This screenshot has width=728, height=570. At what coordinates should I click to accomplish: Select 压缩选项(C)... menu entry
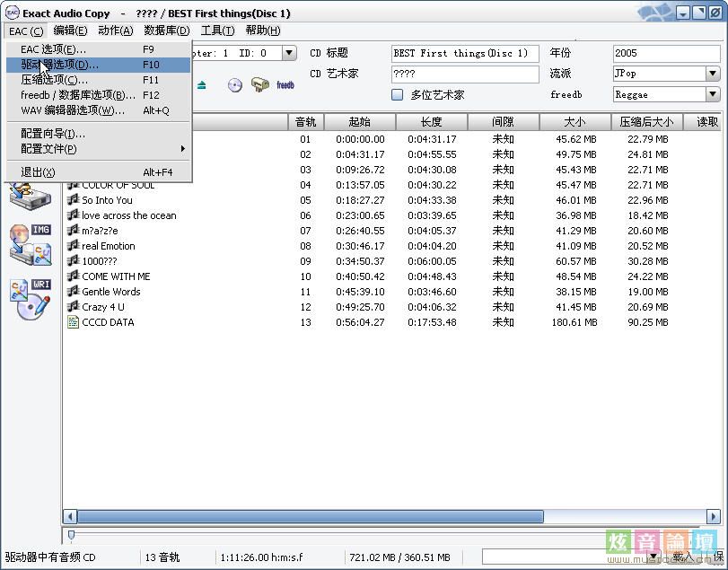coord(98,80)
